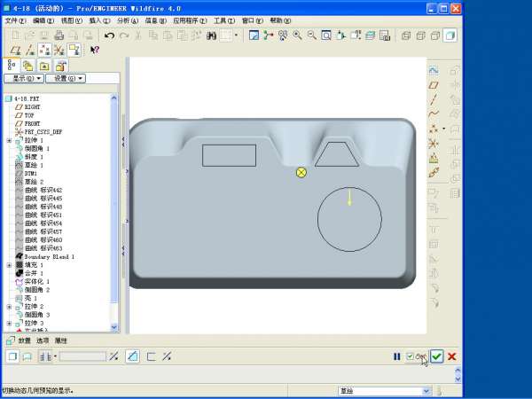The height and width of the screenshot is (399, 532).
Task: Open the 工具 menu
Action: point(224,20)
